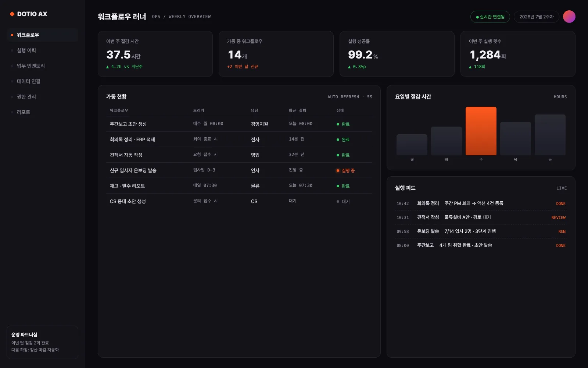The width and height of the screenshot is (588, 368).
Task: Select the 이번 주 실행 횟수 card
Action: pyautogui.click(x=518, y=54)
